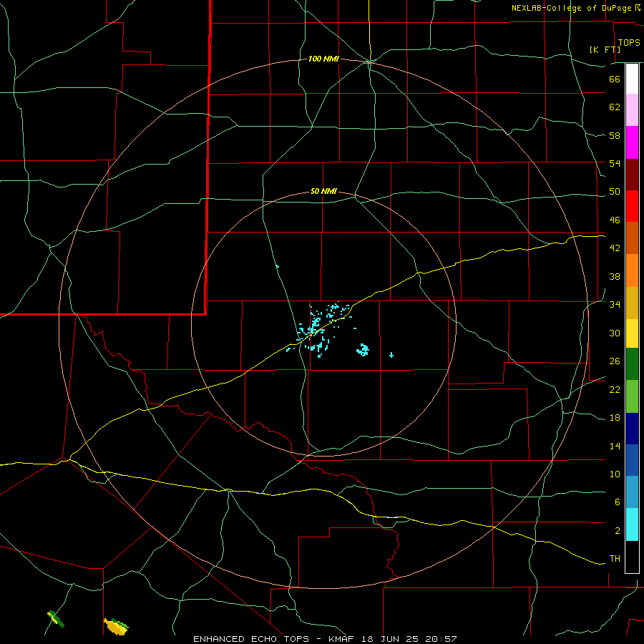Screen dimensions: 644x644
Task: Click the navy blue legend swatch
Action: pos(632,429)
